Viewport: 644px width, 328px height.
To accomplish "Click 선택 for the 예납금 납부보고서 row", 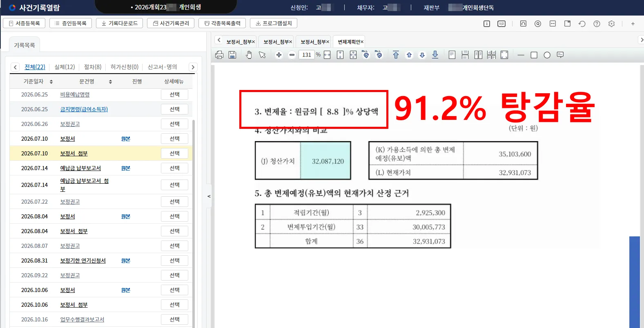I will [x=174, y=168].
